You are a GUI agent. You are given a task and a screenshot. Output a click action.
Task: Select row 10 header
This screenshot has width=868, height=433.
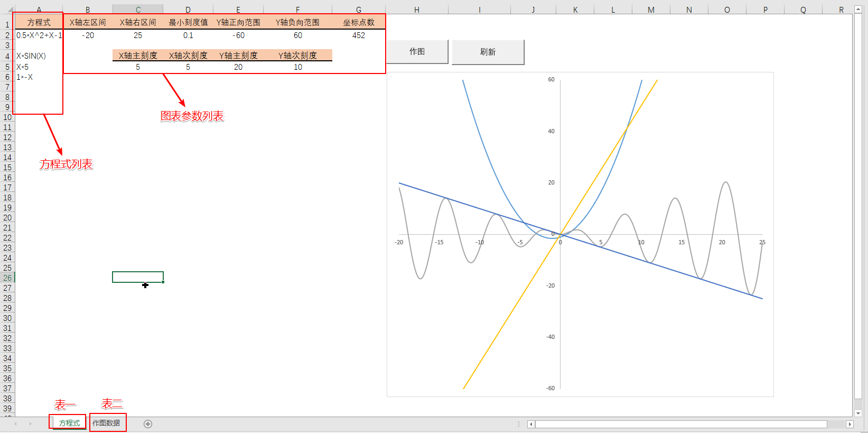7,117
